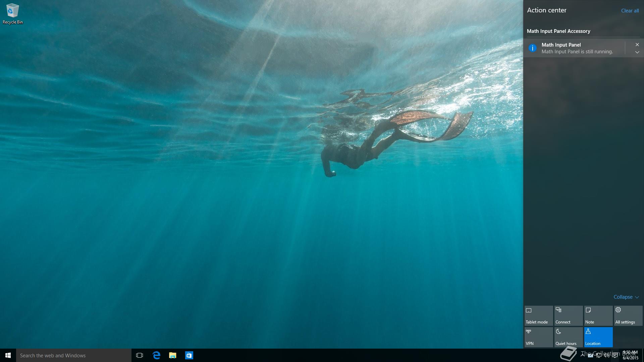Toggle Quiet hours on
The image size is (644, 362).
(569, 337)
